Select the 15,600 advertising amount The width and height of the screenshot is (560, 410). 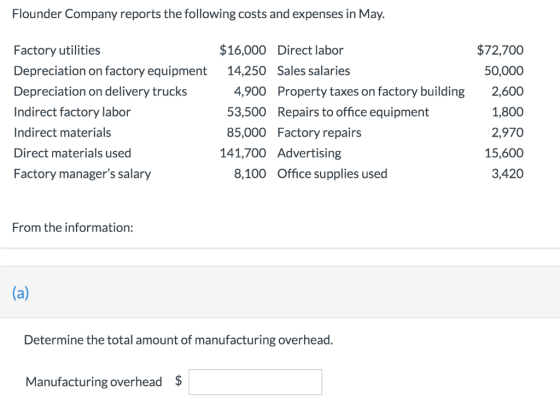tap(504, 153)
